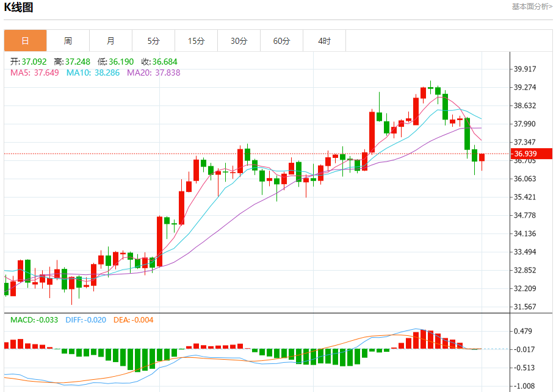Click the 37.347 price axis label
Screen dimensions: 556x392
[525, 142]
